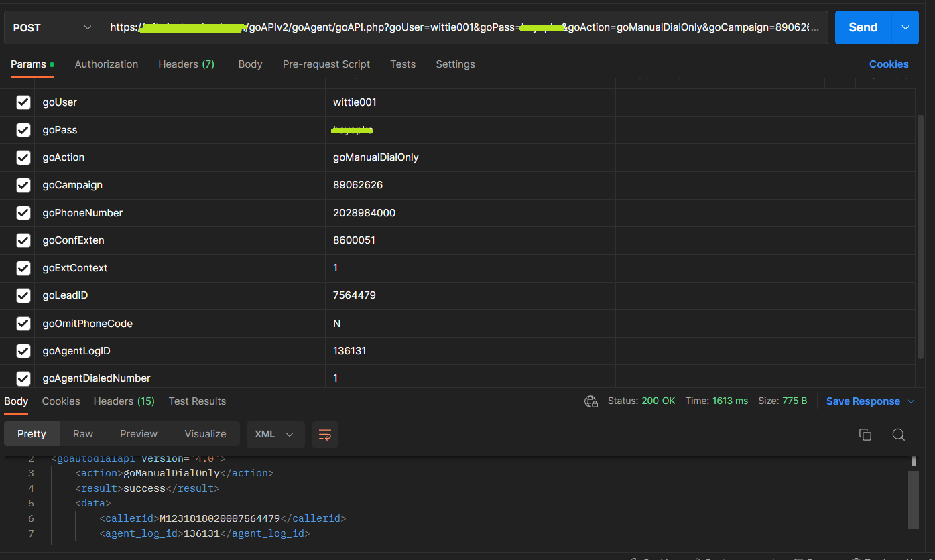Click the response body vertical scrollbar
The width and height of the screenshot is (935, 560).
click(912, 499)
